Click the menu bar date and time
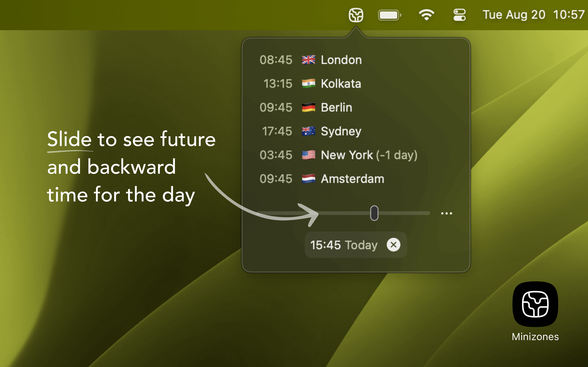 pos(533,15)
